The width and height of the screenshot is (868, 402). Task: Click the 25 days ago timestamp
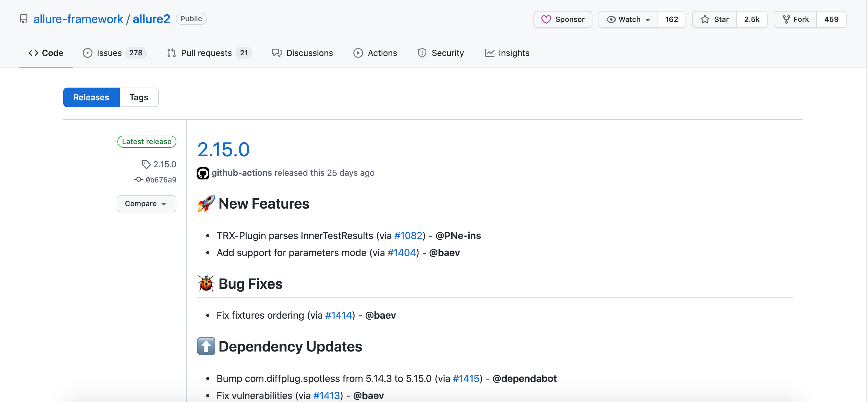coord(350,173)
